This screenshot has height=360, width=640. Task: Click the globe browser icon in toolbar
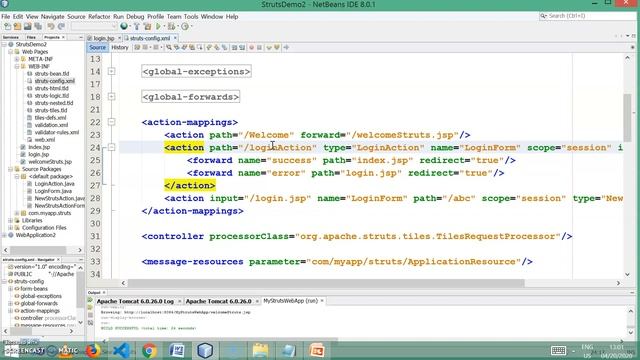click(x=124, y=27)
